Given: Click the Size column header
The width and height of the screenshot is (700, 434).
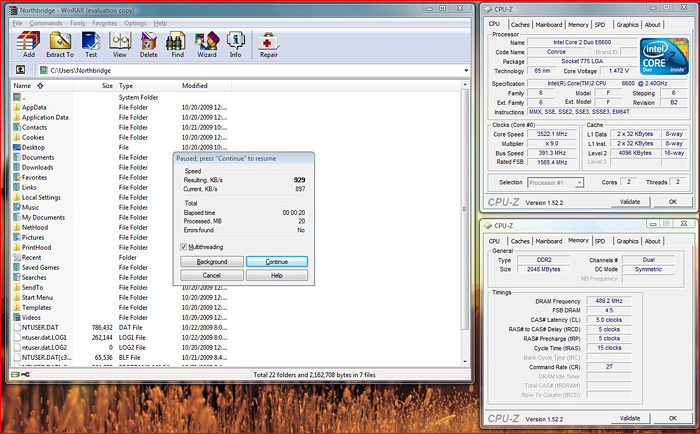Looking at the screenshot, I should (x=95, y=86).
